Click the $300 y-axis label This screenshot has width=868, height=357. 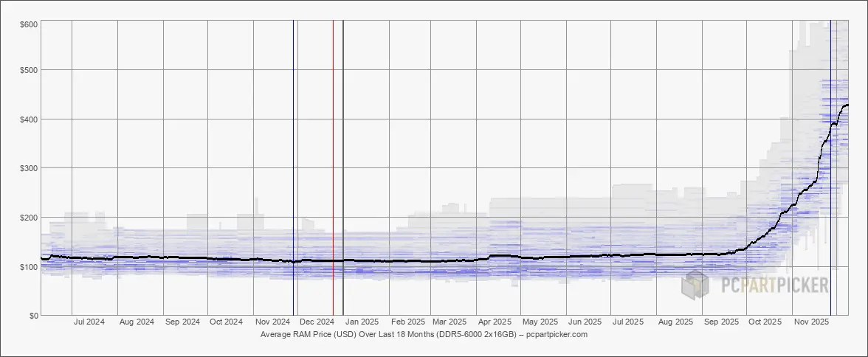coord(29,168)
